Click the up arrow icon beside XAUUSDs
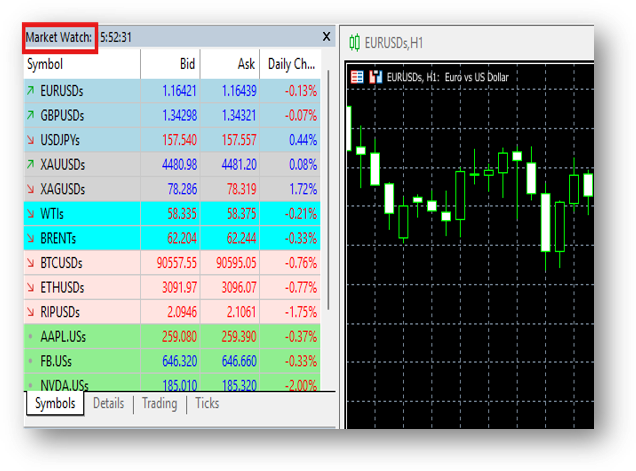This screenshot has height=471, width=636. coord(31,164)
